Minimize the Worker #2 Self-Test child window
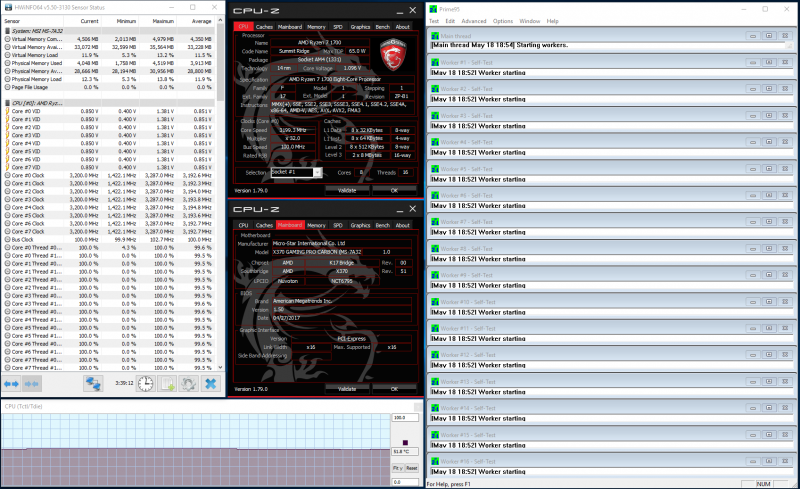 click(x=753, y=89)
